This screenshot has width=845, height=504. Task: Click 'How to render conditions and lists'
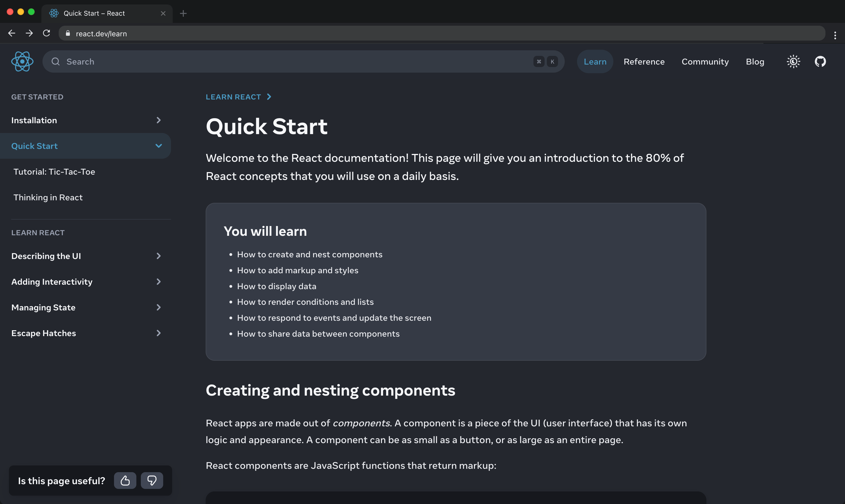click(x=305, y=302)
